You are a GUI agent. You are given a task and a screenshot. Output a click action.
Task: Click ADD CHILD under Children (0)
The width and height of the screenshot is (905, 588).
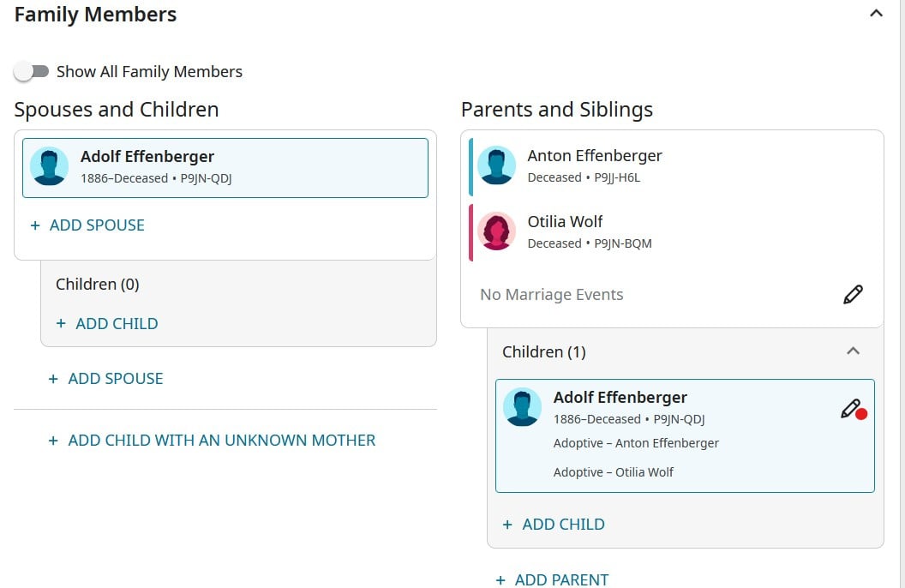coord(107,324)
